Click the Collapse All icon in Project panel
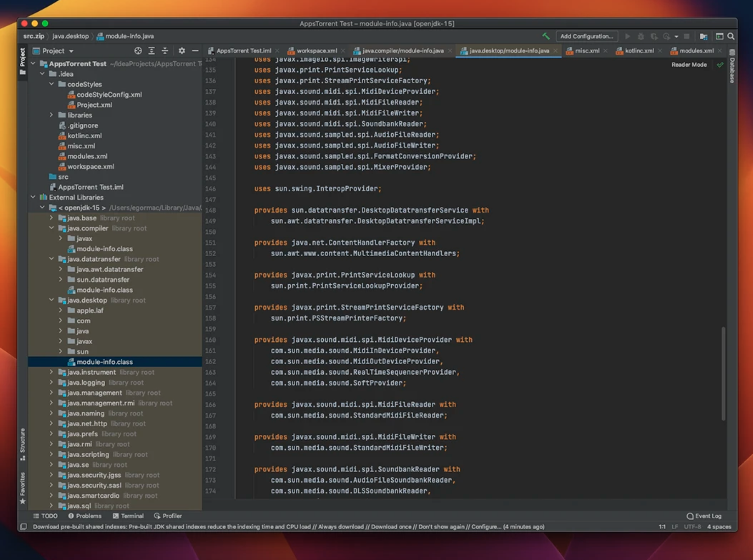The height and width of the screenshot is (560, 753). pyautogui.click(x=165, y=51)
